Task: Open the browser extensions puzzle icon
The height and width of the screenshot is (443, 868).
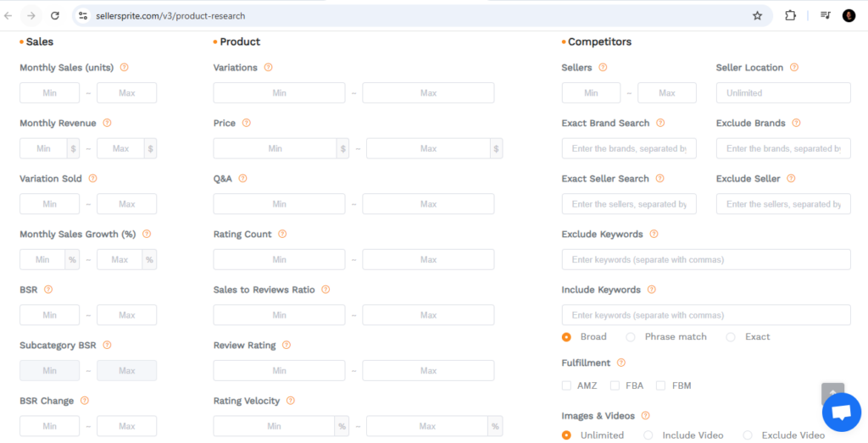Action: [x=790, y=15]
